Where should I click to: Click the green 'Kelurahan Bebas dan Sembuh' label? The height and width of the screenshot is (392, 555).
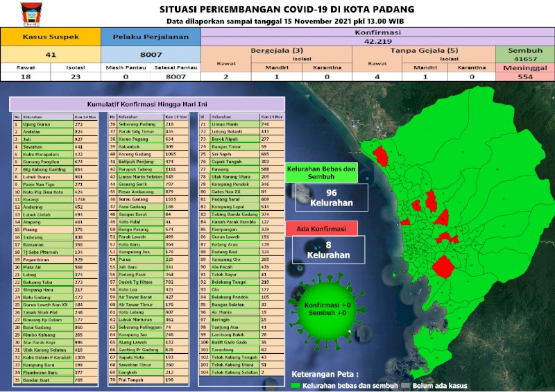tap(321, 173)
